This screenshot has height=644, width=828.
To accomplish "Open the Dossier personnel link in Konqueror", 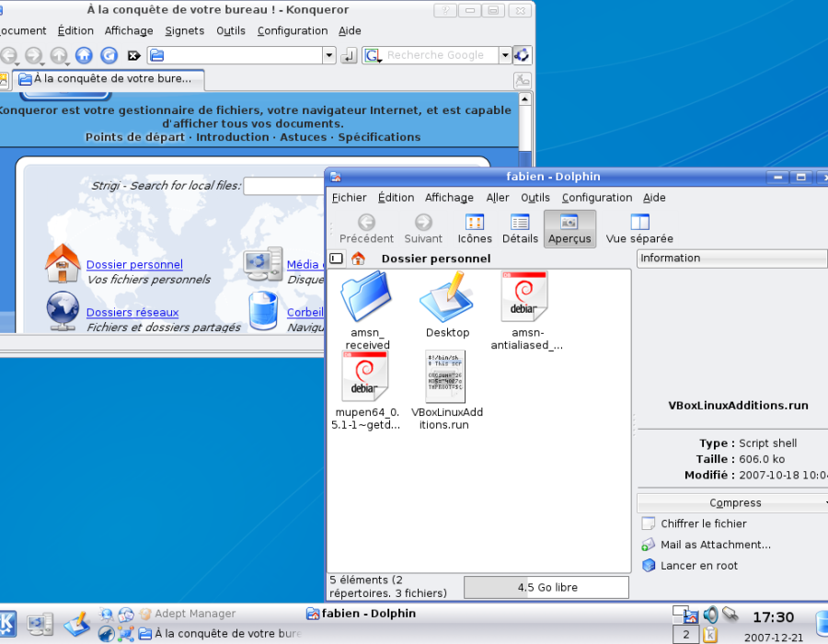I will coord(134,264).
